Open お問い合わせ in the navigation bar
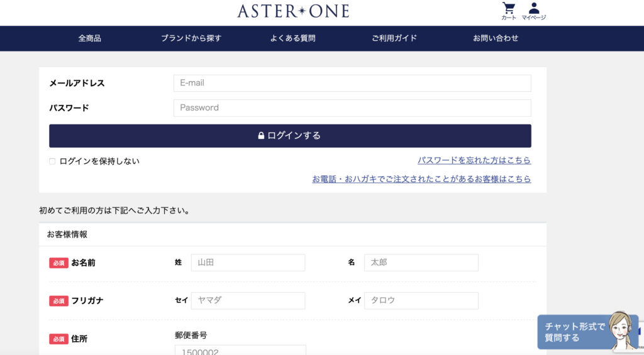Image resolution: width=644 pixels, height=355 pixels. [496, 38]
